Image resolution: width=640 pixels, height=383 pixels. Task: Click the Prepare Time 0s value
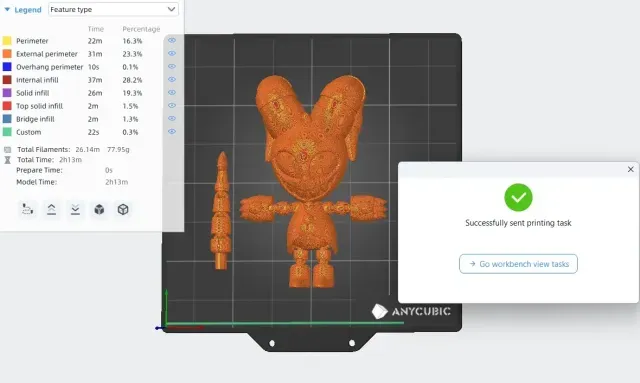point(109,170)
